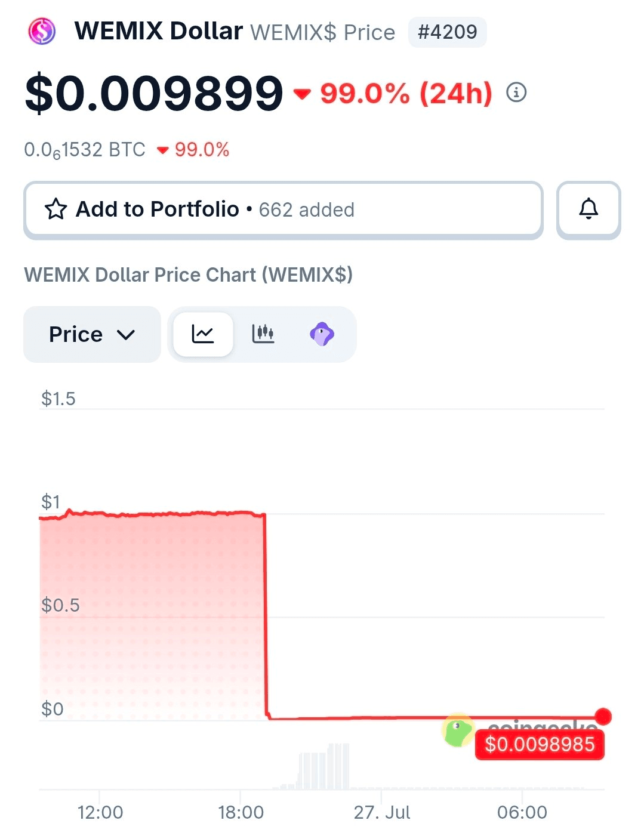Click the chevron arrow on Price selector
Viewport: 644px width, 839px height.
point(126,335)
